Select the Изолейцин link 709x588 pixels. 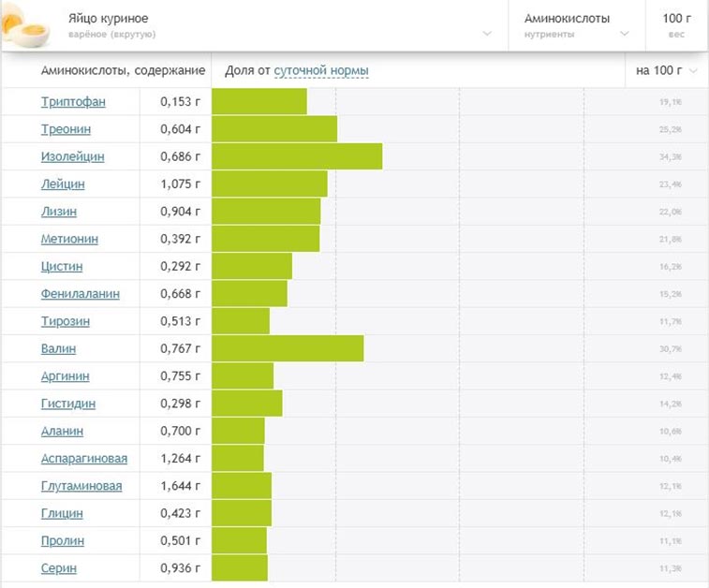tap(73, 156)
